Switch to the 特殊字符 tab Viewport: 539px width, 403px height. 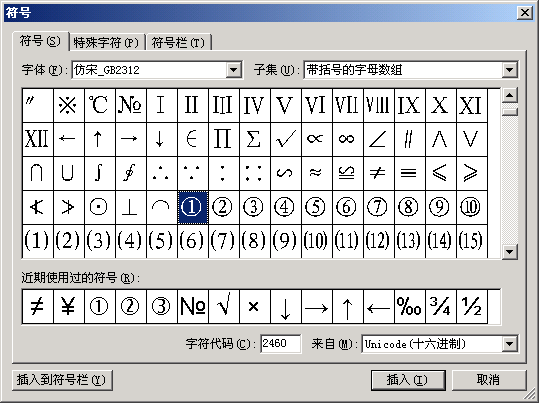click(x=107, y=43)
